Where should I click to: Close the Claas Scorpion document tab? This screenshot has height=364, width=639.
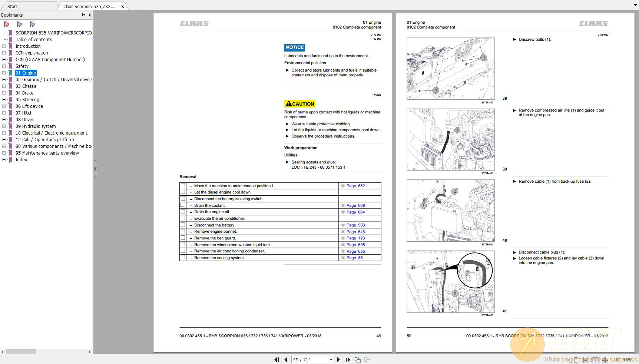pos(123,7)
